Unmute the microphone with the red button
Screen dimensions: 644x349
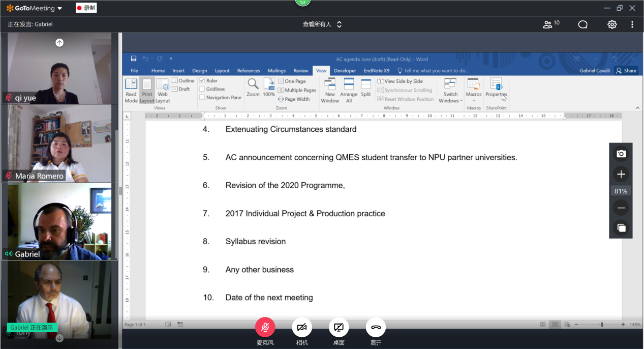pyautogui.click(x=265, y=327)
